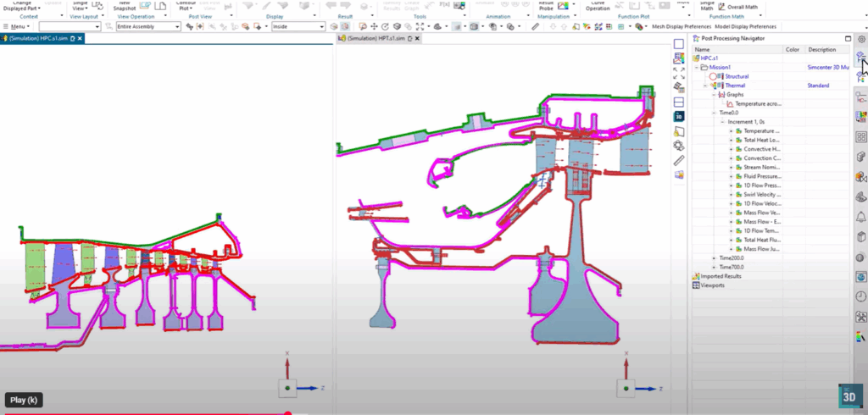The height and width of the screenshot is (415, 868).
Task: Expand the Temperature result node
Action: pyautogui.click(x=731, y=131)
